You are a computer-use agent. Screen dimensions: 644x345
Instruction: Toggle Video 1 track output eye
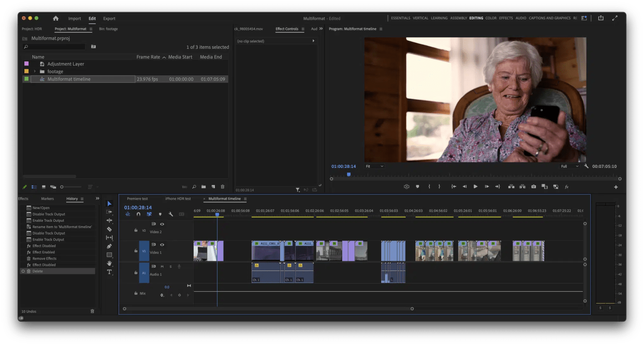coord(162,245)
